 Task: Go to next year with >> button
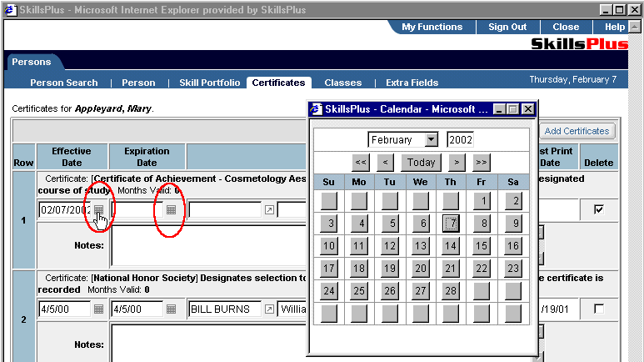click(x=481, y=162)
